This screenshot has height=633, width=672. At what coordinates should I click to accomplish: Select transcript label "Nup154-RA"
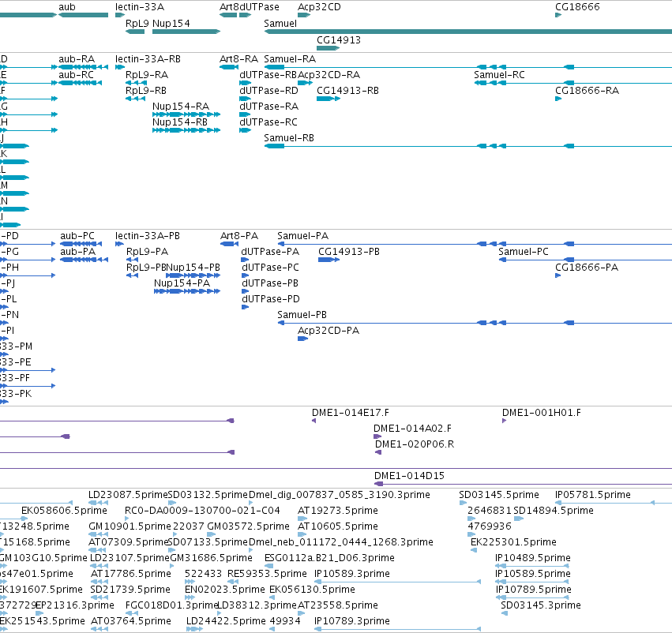[181, 107]
